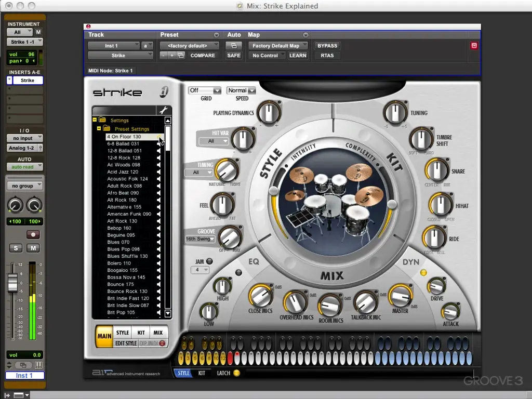Open the Factory Default Map dropdown
This screenshot has height=399, width=532.
278,46
